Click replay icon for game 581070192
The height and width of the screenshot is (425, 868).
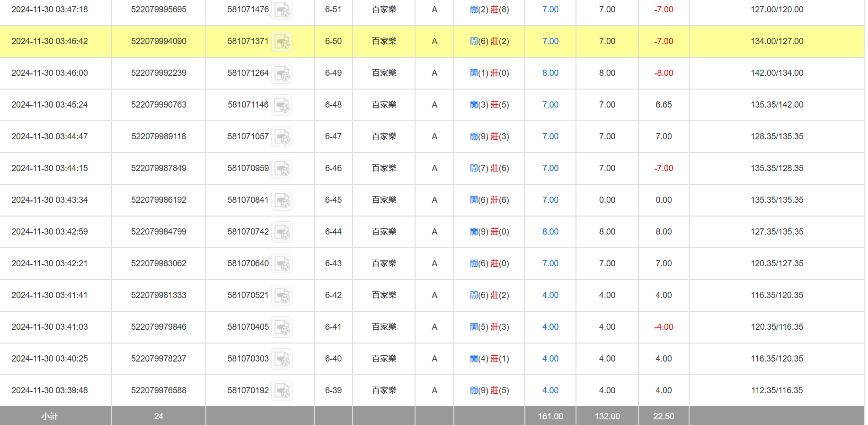[x=282, y=391]
